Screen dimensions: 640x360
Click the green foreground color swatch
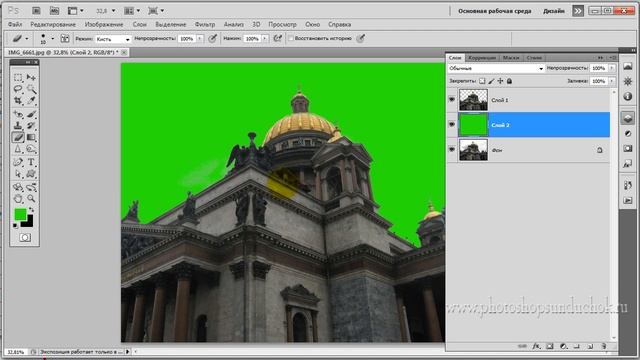click(20, 214)
